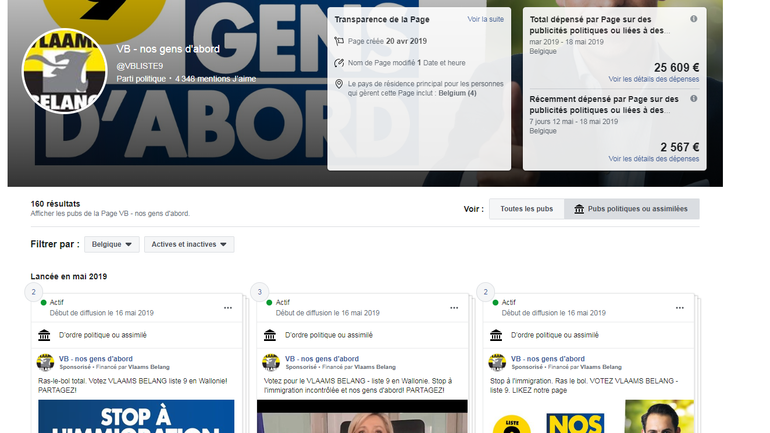The width and height of the screenshot is (770, 433).
Task: Expand the Belgique country filter dropdown
Action: (x=111, y=244)
